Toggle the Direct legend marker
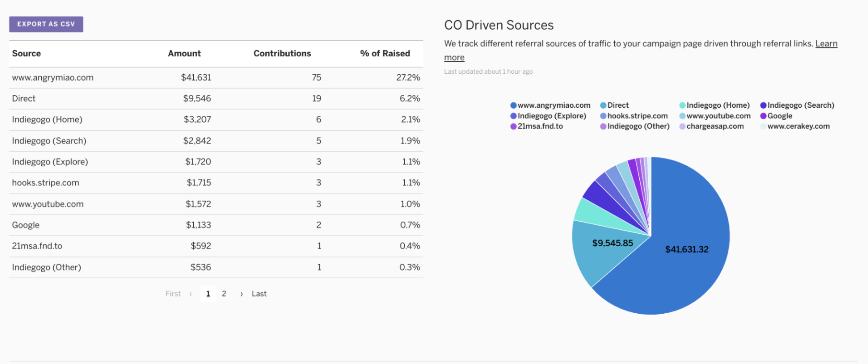Screen dimensions: 868x364 (603, 105)
